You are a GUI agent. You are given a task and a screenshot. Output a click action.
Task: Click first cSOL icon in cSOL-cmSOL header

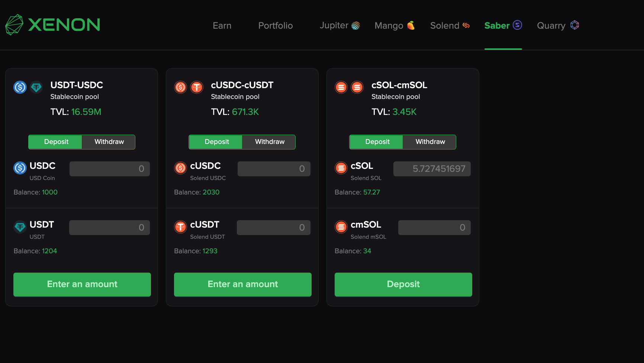click(341, 87)
